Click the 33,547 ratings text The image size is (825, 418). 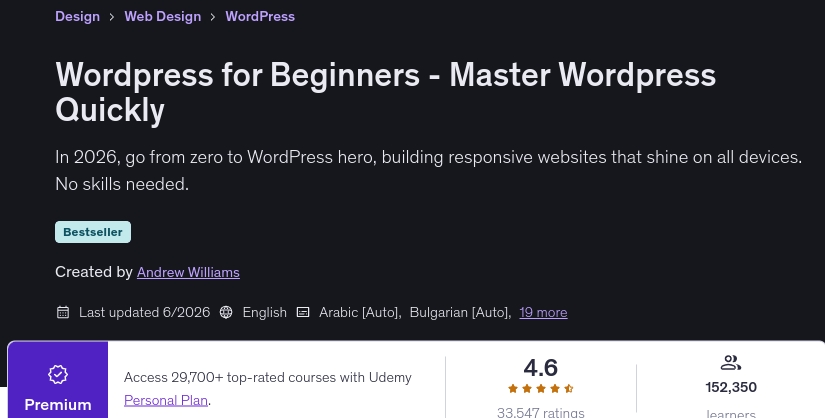click(x=540, y=412)
